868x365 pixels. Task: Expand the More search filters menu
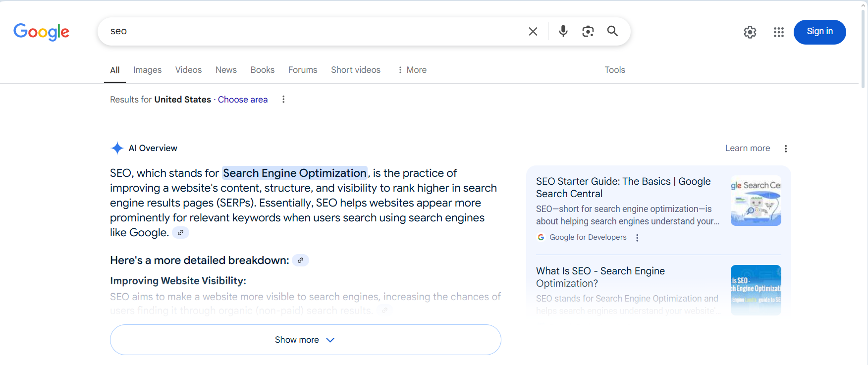pyautogui.click(x=412, y=70)
